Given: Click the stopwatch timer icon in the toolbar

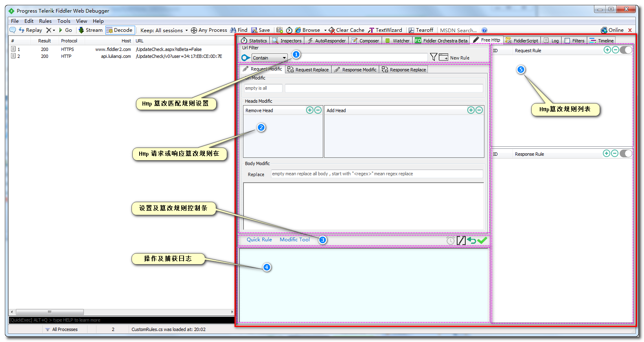Looking at the screenshot, I should (289, 30).
